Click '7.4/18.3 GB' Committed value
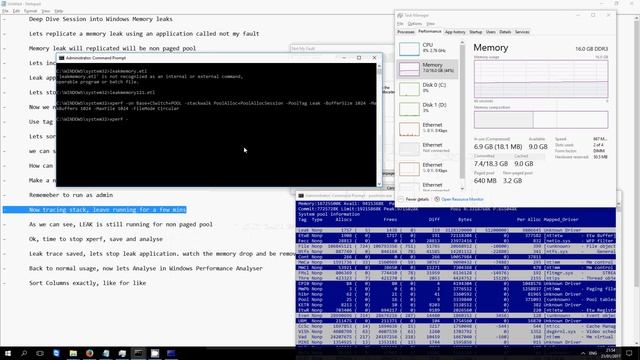This screenshot has height=360, width=640. tap(491, 164)
